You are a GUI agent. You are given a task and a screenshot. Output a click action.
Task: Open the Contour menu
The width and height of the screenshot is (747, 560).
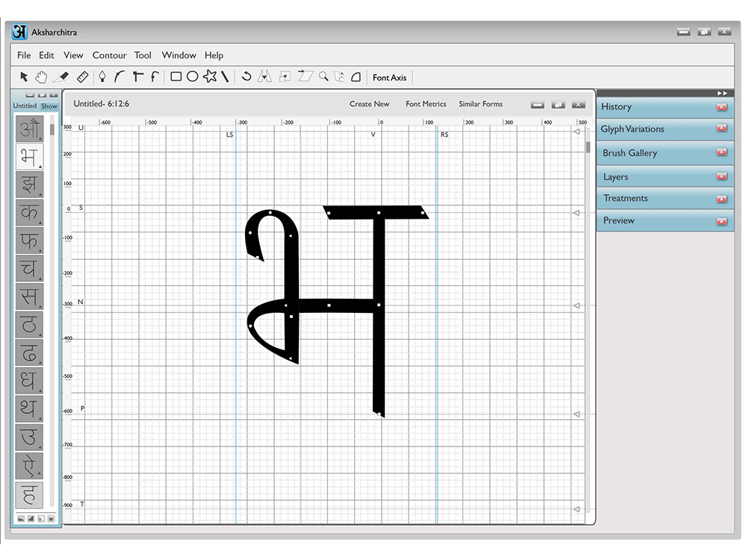coord(109,55)
